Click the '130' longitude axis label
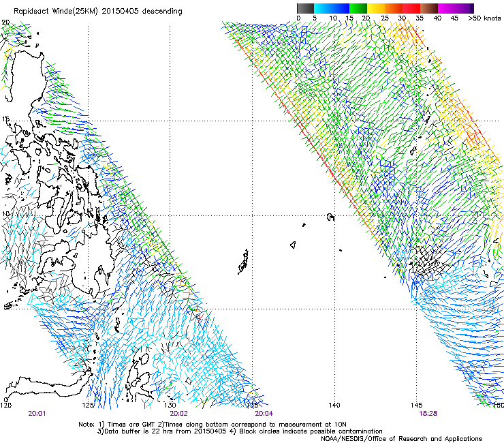Viewport: 504px width, 443px height. coord(170,406)
